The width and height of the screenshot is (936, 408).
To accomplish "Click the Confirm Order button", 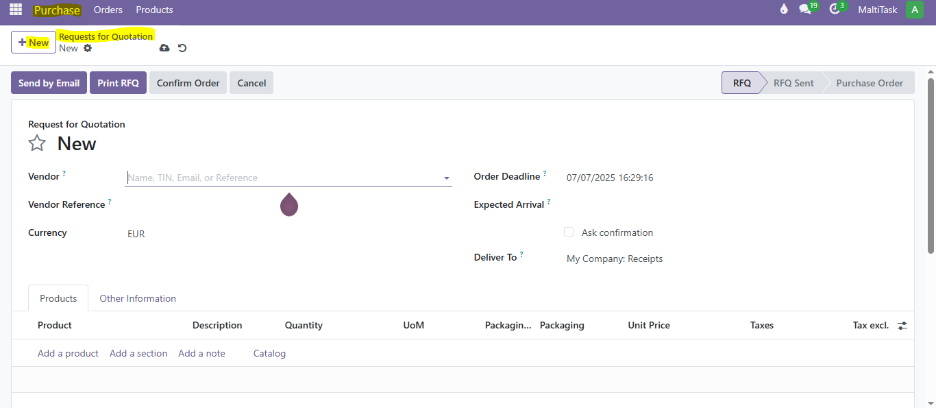I will point(188,83).
